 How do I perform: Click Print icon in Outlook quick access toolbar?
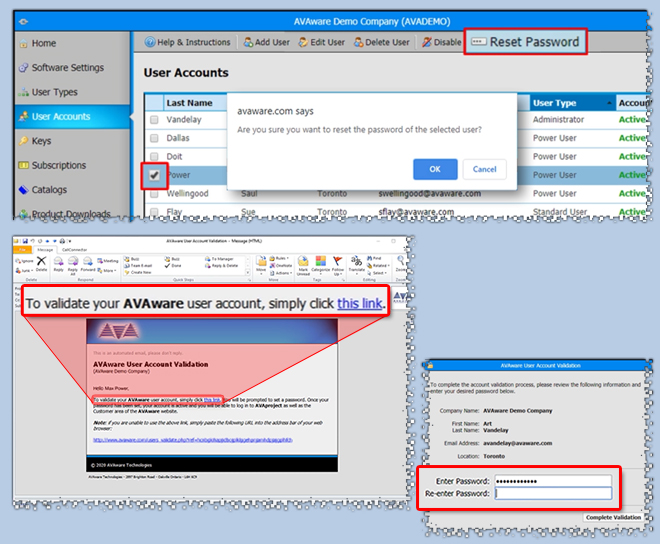(x=62, y=241)
